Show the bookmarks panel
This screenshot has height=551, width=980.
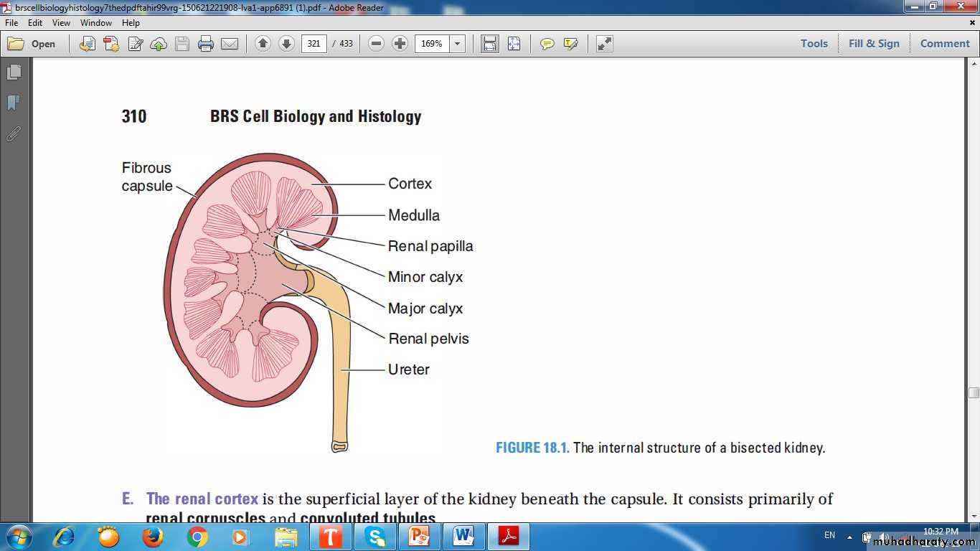[x=14, y=103]
